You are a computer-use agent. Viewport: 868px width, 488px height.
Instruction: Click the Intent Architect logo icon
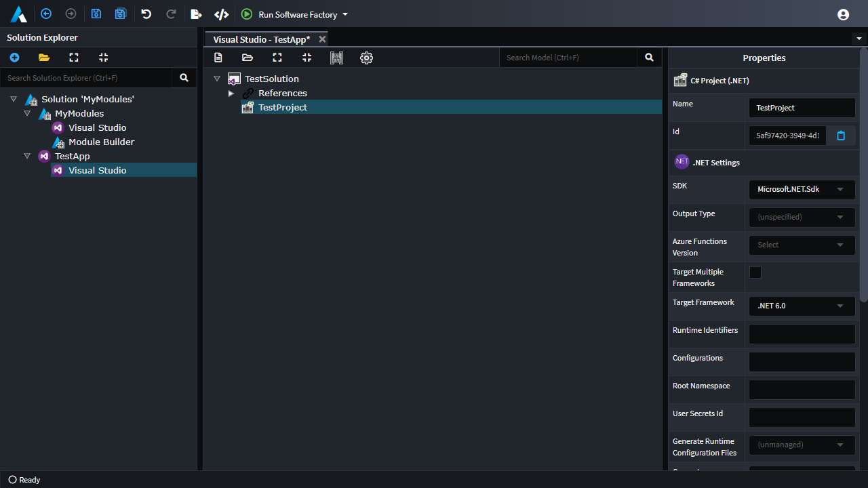point(19,14)
